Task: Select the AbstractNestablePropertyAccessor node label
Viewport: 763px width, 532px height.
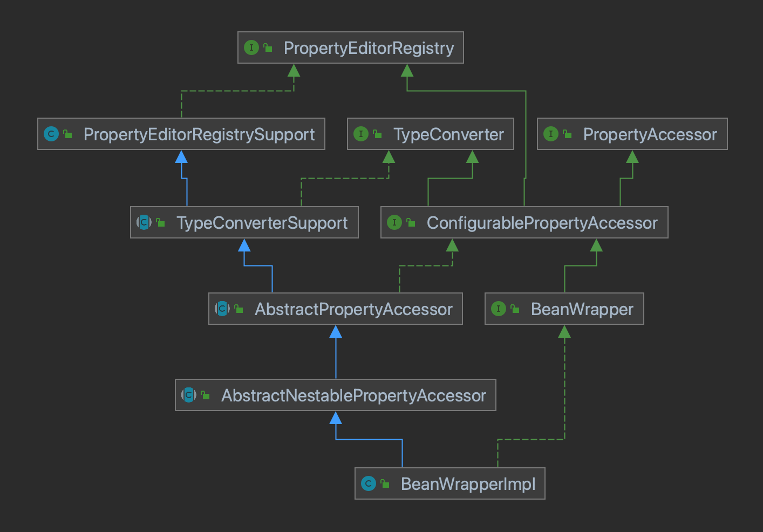Action: pyautogui.click(x=354, y=395)
